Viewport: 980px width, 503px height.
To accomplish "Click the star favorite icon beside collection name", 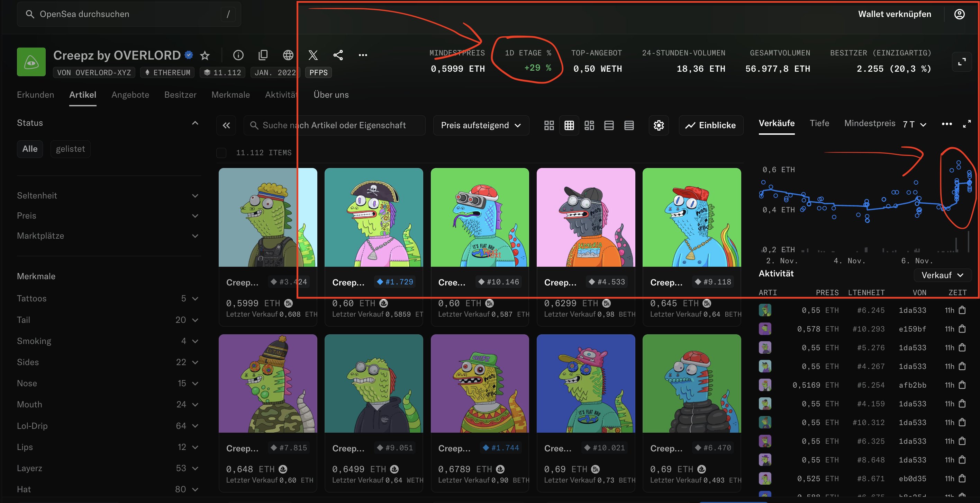I will pyautogui.click(x=205, y=55).
